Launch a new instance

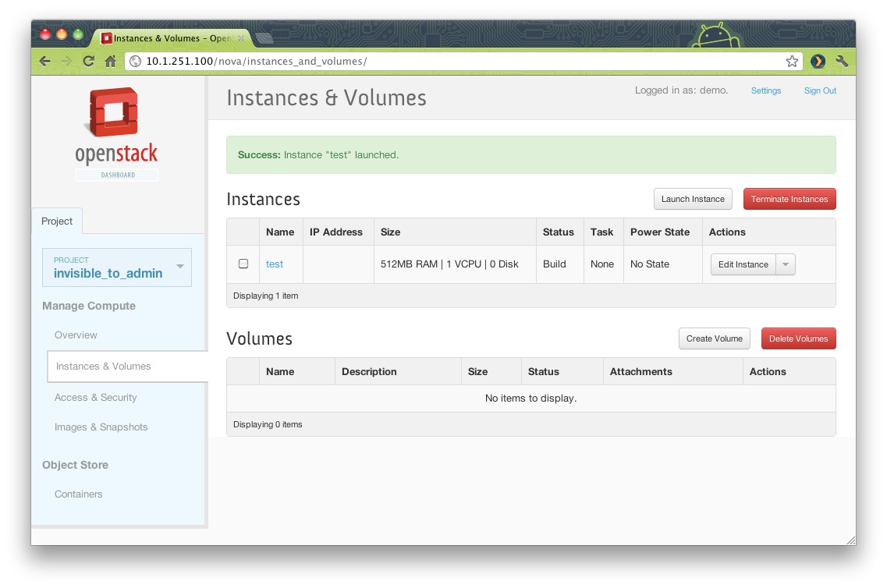[692, 199]
